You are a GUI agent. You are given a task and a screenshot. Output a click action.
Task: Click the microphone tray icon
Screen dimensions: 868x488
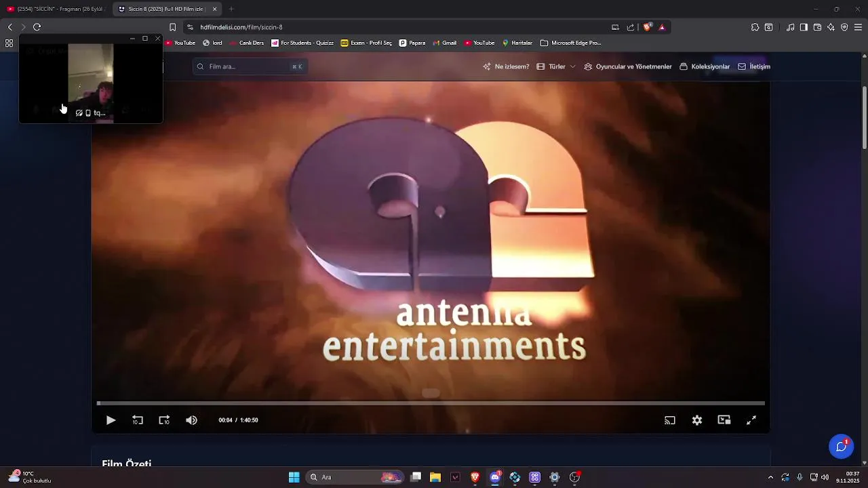click(x=800, y=477)
